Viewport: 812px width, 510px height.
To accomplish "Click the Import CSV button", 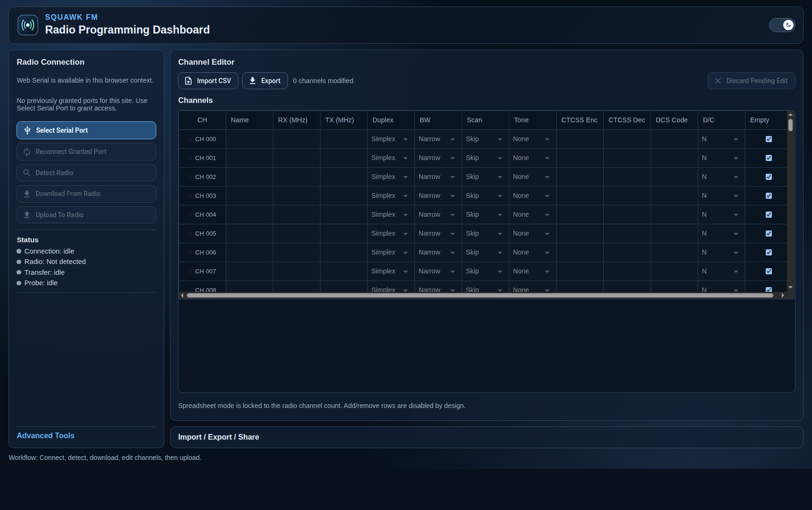I will pos(208,81).
